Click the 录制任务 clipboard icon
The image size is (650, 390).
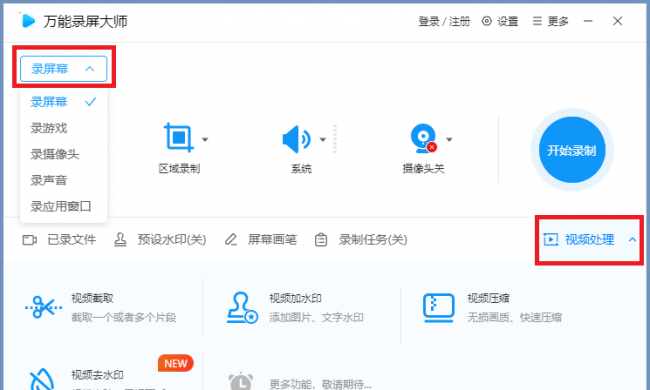click(x=321, y=240)
